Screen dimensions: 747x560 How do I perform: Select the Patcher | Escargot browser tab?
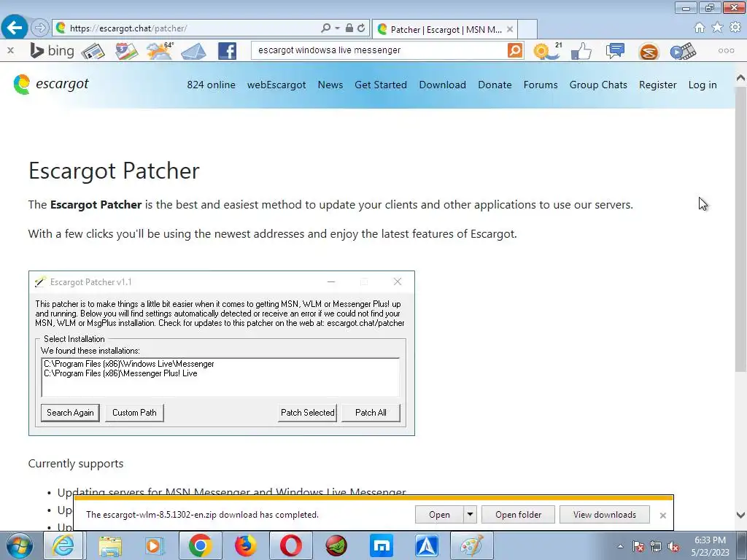click(x=445, y=29)
